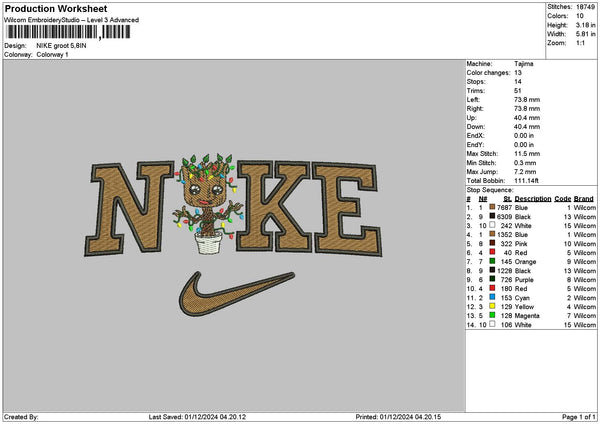The height and width of the screenshot is (424, 600).
Task: Click the 'Orange' description in stop 7
Action: point(525,261)
